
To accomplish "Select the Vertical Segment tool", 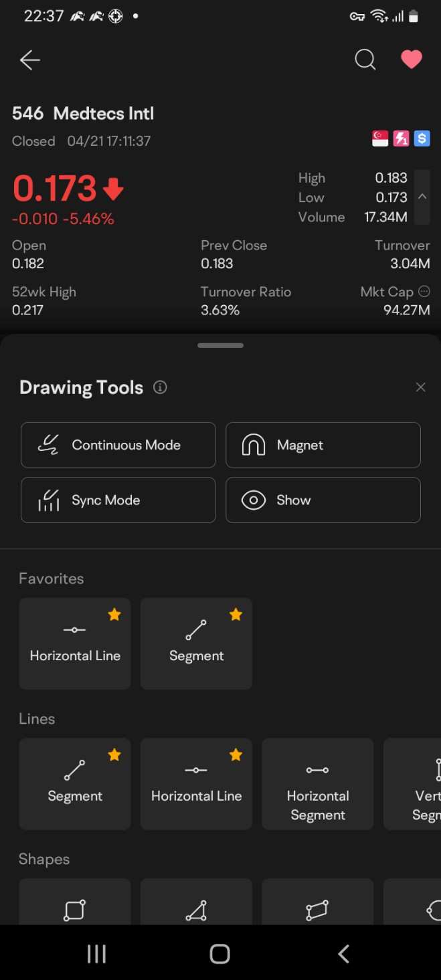I will 412,784.
